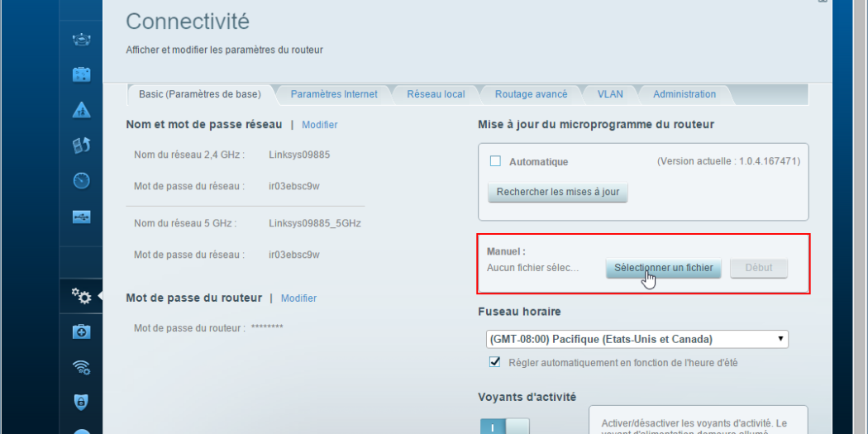Select the Connectivity gears icon in sidebar
The image size is (868, 434).
coord(82,295)
